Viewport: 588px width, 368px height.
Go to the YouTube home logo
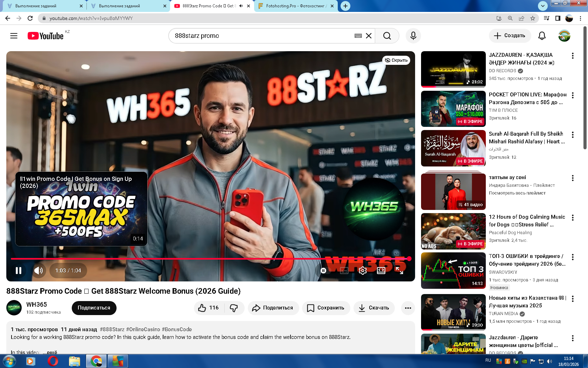(x=45, y=36)
